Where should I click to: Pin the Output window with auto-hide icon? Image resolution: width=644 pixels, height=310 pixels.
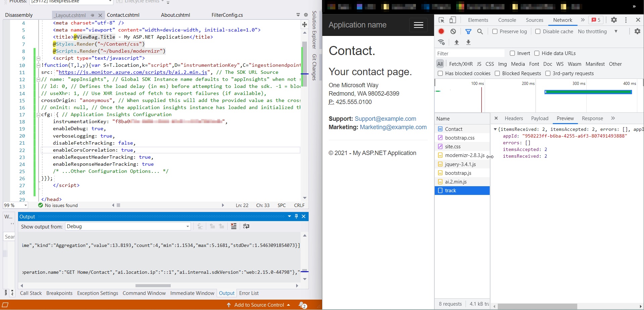tap(296, 216)
